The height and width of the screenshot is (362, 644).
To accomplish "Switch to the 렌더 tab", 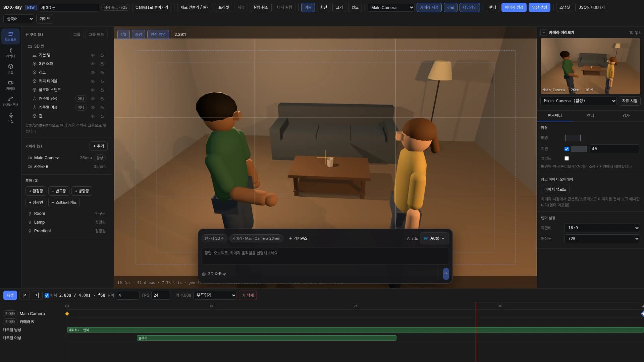I will [x=590, y=115].
